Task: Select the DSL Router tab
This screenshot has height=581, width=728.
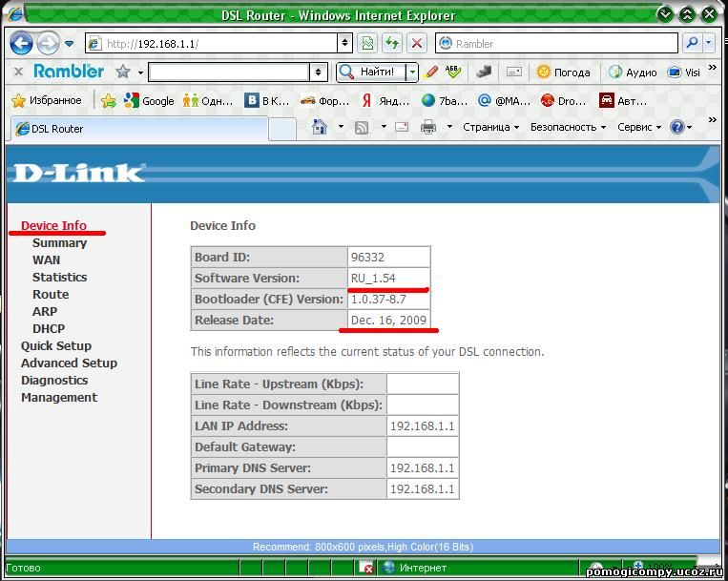Action: click(x=138, y=129)
